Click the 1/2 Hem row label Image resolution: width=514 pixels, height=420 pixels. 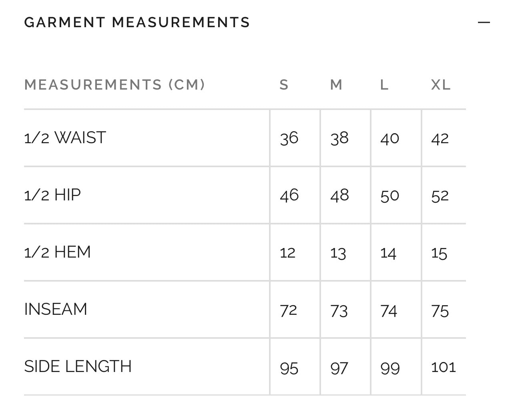[57, 252]
